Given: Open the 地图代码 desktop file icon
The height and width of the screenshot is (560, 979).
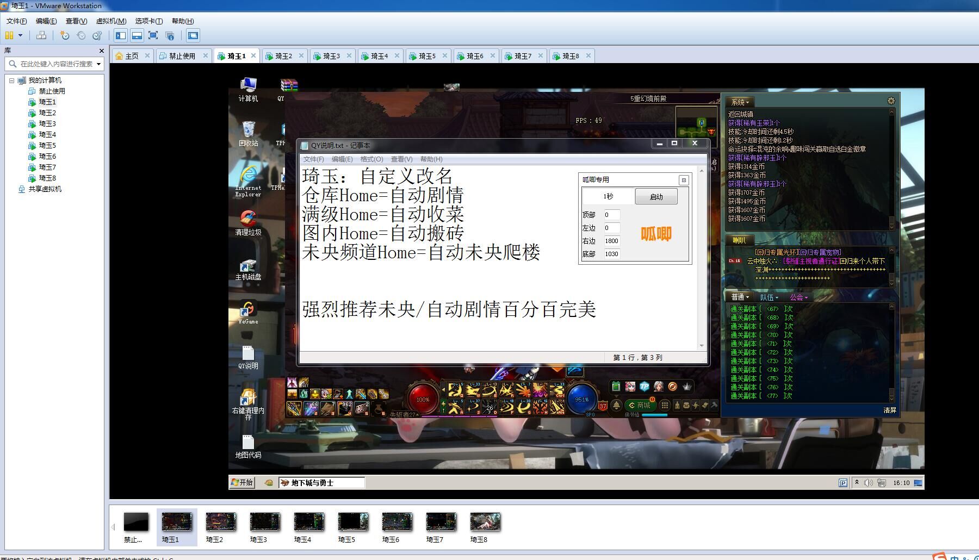Looking at the screenshot, I should pos(248,446).
